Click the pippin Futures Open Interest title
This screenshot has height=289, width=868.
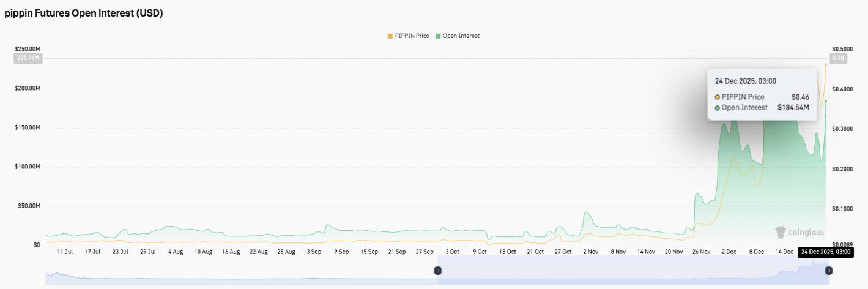[x=84, y=13]
